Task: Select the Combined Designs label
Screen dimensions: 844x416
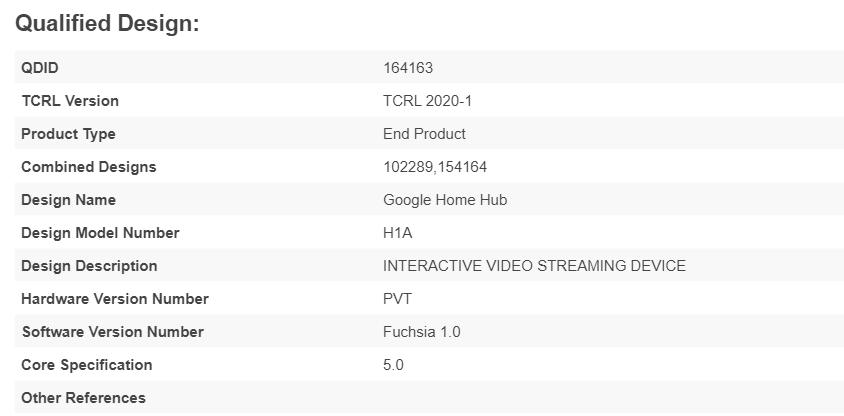Action: pos(89,167)
